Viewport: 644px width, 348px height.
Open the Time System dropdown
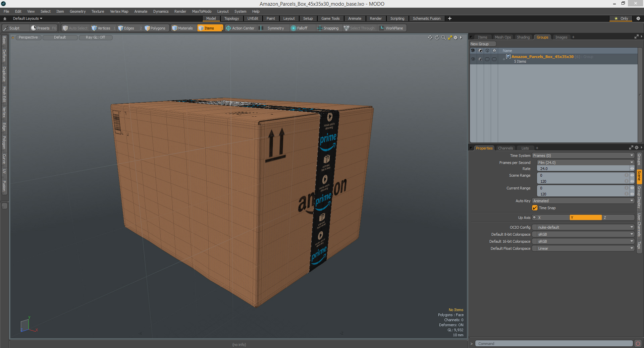coord(583,156)
